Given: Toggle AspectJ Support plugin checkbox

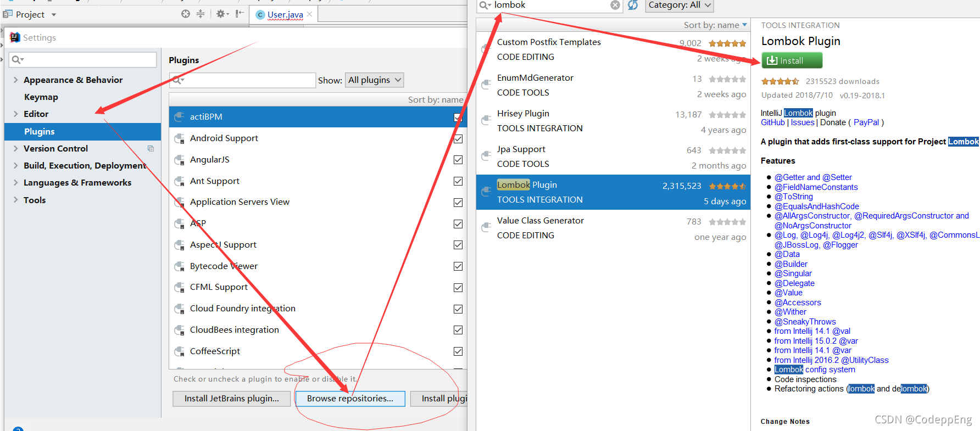Looking at the screenshot, I should point(458,245).
